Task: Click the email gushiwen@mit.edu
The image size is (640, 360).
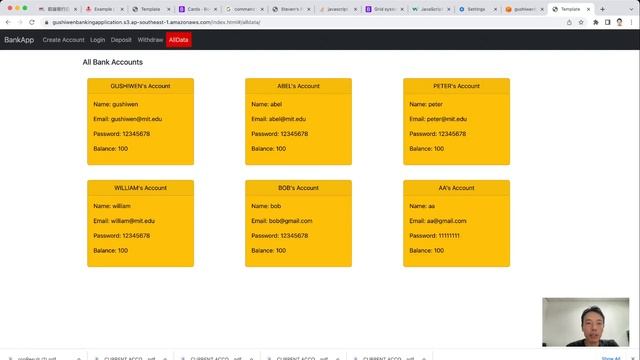Action: 136,119
